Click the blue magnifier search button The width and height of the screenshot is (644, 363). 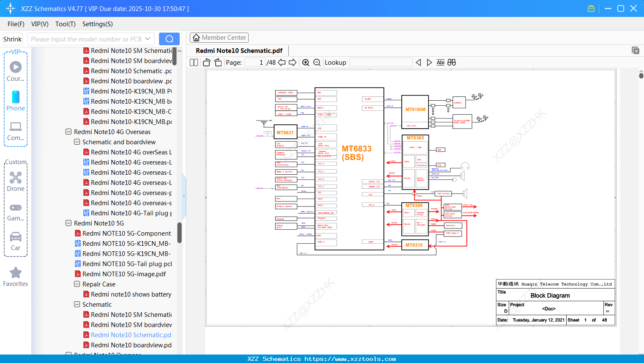[169, 39]
